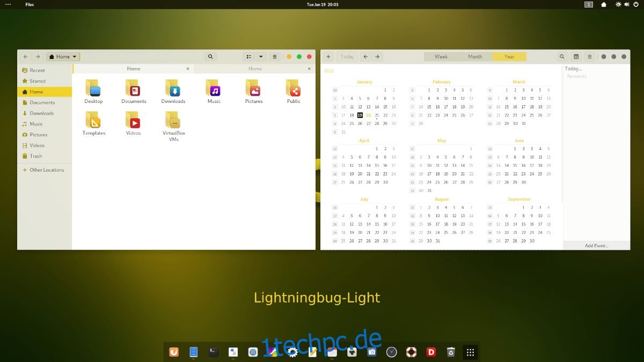Open the Calendar hamburger menu

589,56
